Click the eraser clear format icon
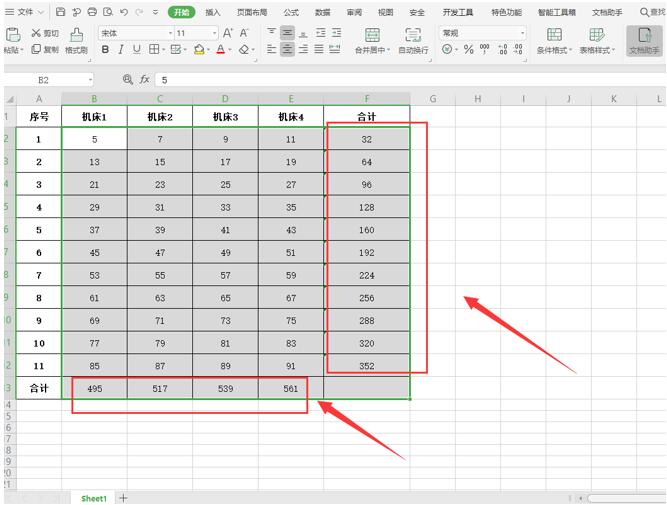This screenshot has height=505, width=667. [244, 50]
